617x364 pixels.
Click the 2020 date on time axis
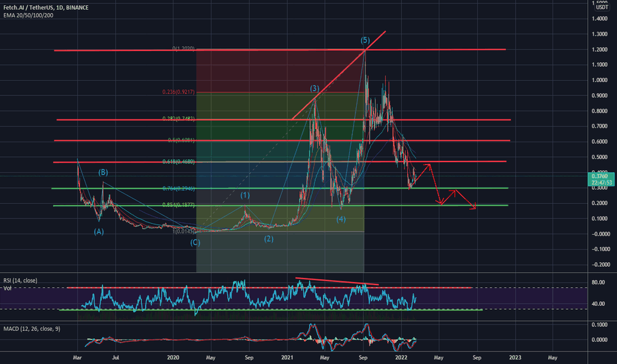[173, 357]
